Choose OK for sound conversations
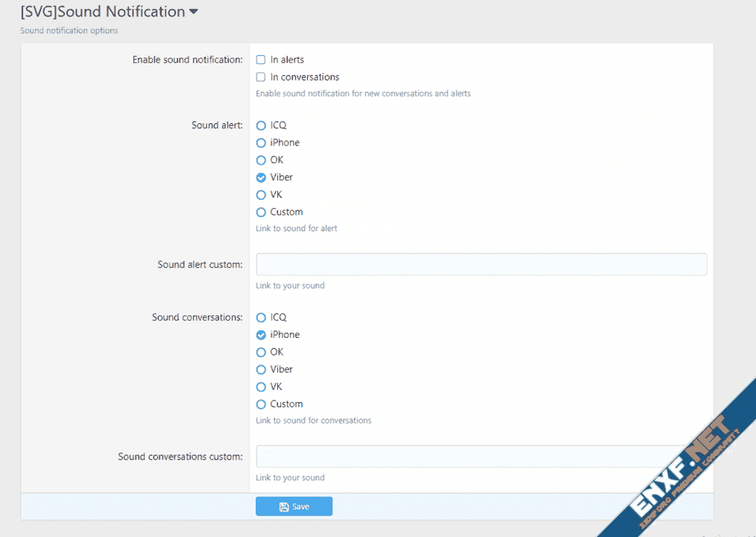 click(261, 352)
